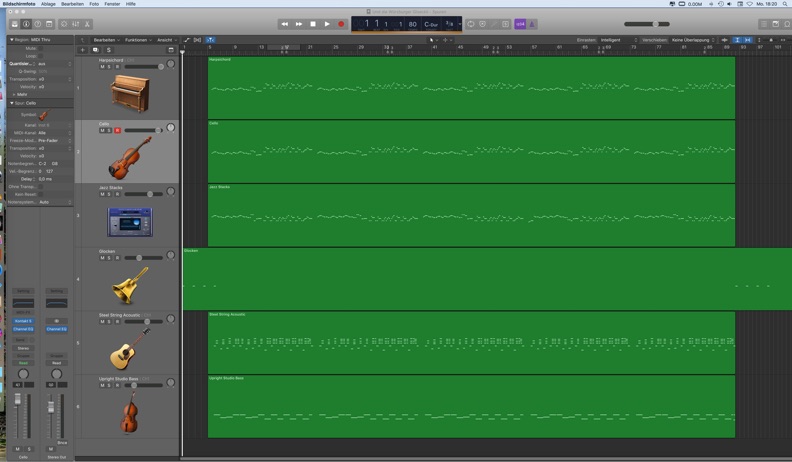Viewport: 792px width, 462px height.
Task: Open the Editors scissors button
Action: (x=87, y=24)
